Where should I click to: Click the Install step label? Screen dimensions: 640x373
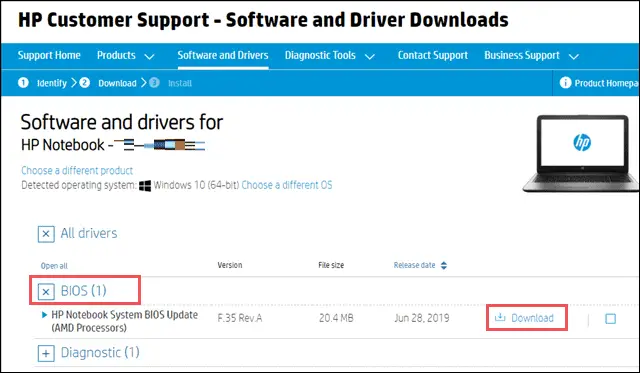tap(180, 83)
